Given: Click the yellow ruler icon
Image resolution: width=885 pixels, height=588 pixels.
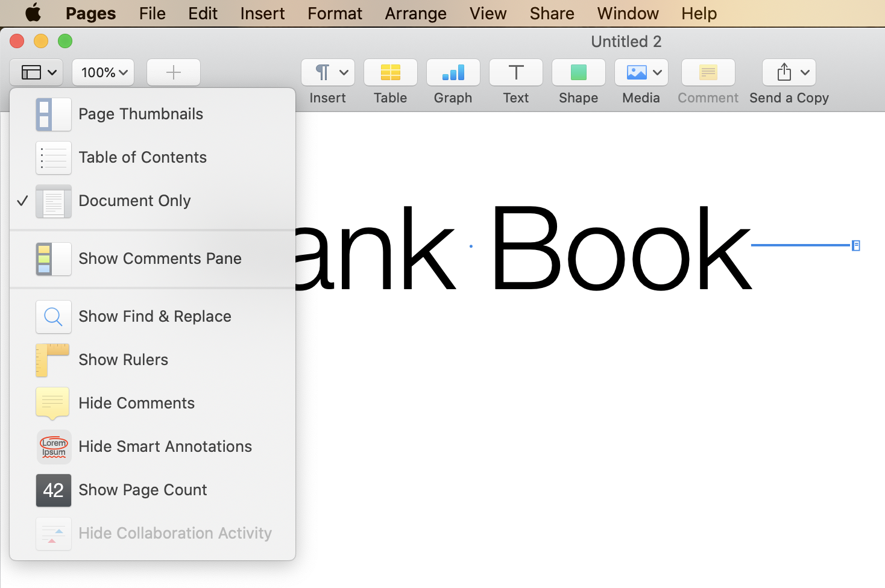Looking at the screenshot, I should tap(53, 360).
